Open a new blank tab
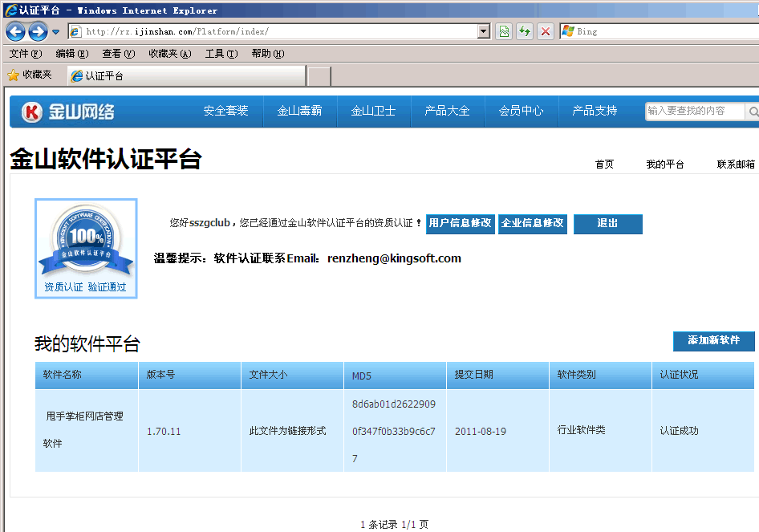Viewport: 759px width, 532px height. (319, 76)
